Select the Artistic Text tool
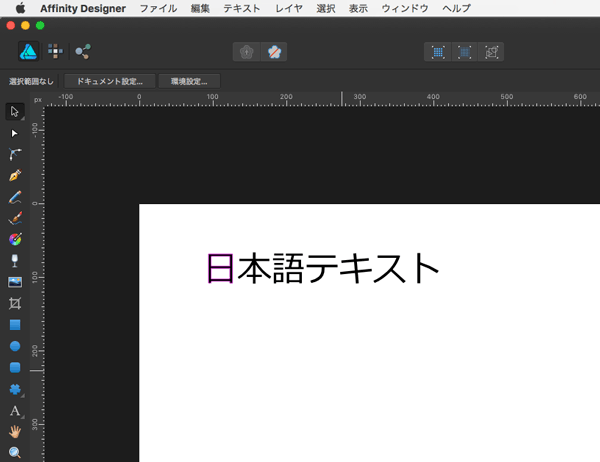This screenshot has width=600, height=462. tap(15, 411)
